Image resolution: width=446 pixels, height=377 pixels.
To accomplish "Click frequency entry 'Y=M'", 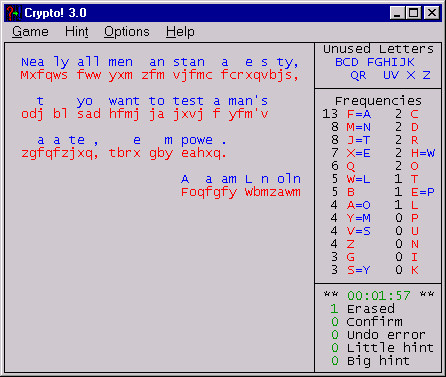I will pos(359,218).
